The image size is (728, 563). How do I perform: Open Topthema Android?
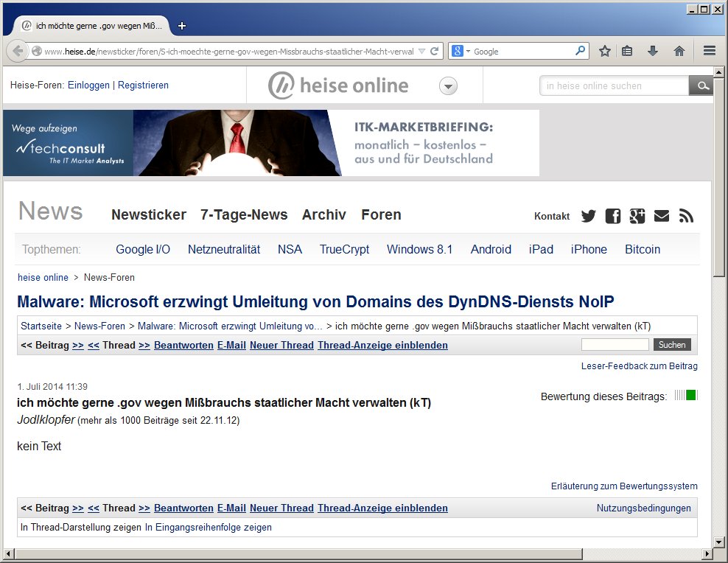[491, 249]
